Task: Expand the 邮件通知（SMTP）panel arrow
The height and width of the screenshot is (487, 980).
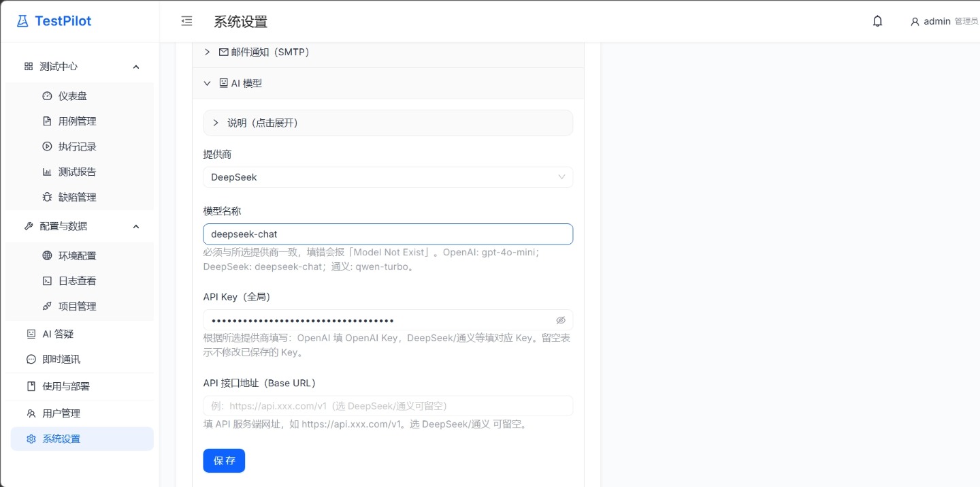Action: 208,52
